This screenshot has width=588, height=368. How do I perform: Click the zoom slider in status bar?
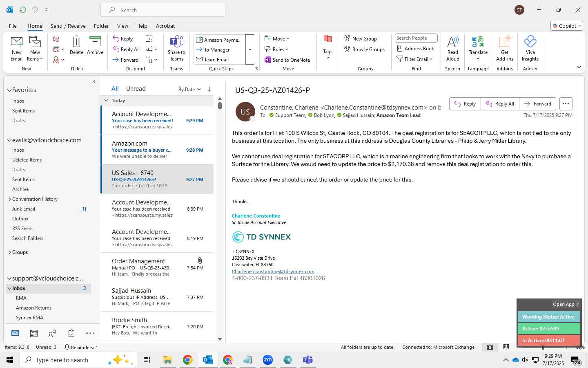click(x=543, y=347)
